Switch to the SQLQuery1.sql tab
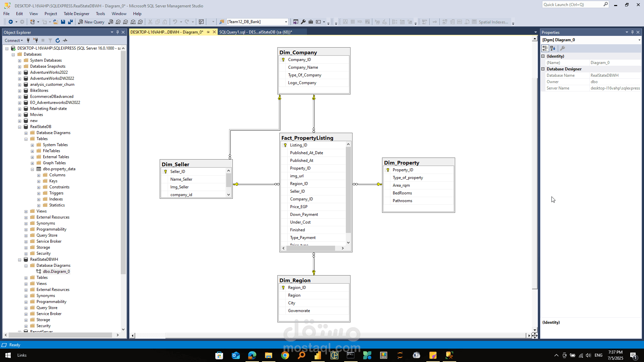 [255, 32]
